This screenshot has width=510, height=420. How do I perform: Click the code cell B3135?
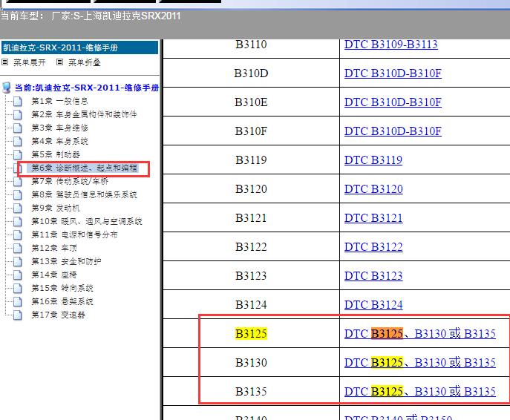point(251,391)
